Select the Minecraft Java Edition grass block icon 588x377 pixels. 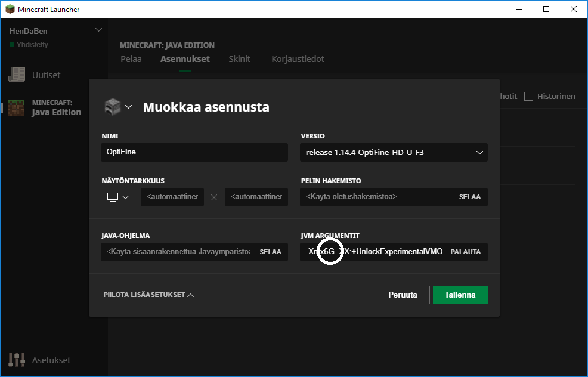point(17,107)
